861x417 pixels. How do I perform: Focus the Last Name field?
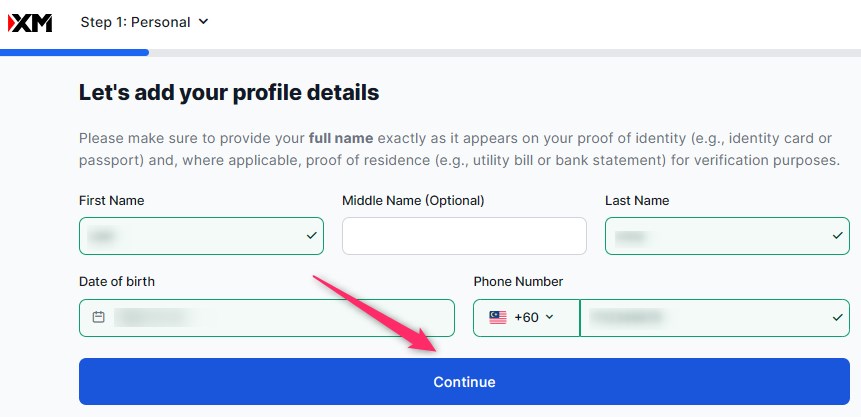point(715,236)
